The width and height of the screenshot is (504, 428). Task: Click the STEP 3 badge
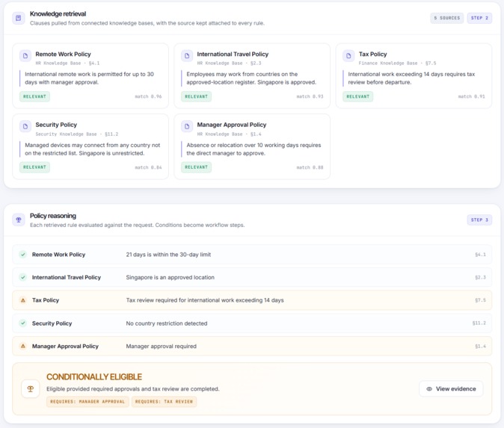click(479, 220)
